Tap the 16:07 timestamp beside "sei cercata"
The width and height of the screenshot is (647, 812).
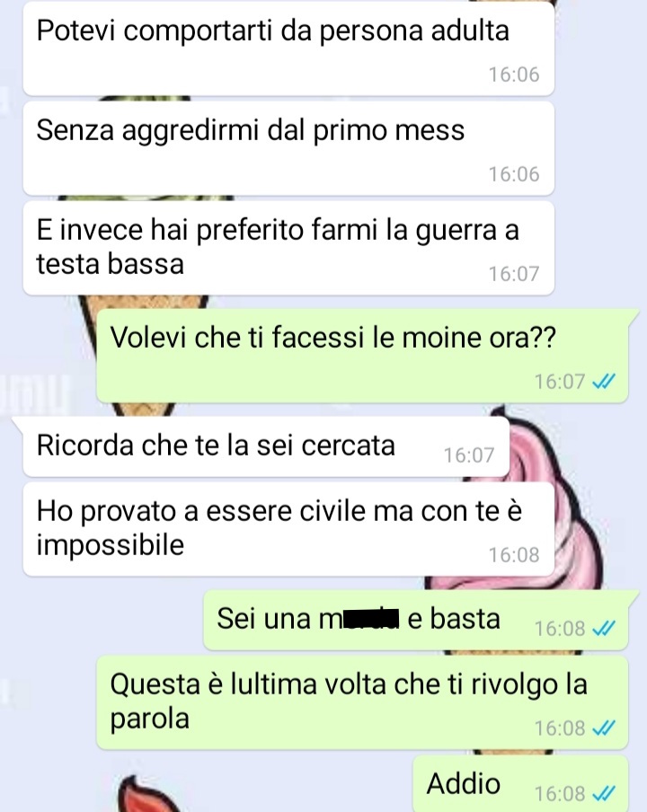[469, 455]
